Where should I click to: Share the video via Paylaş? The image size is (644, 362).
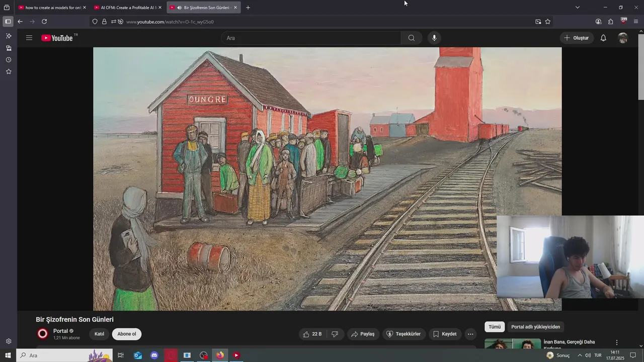(x=363, y=334)
